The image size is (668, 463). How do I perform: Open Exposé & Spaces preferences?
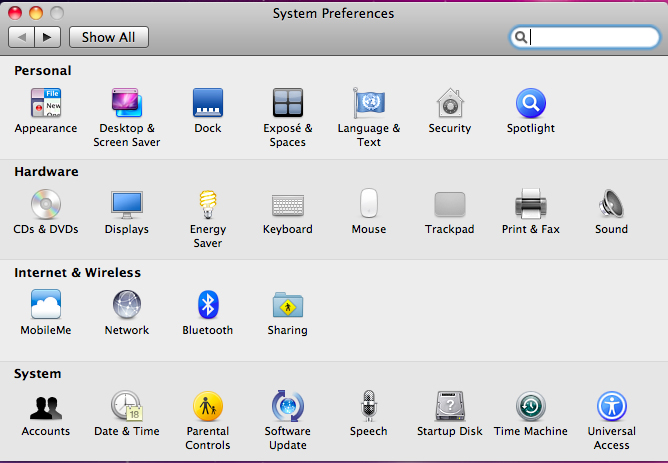pos(288,103)
